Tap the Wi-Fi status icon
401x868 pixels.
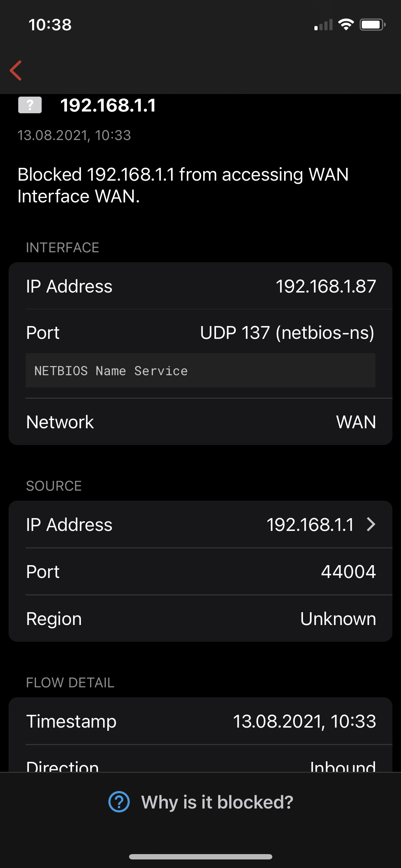[x=346, y=25]
